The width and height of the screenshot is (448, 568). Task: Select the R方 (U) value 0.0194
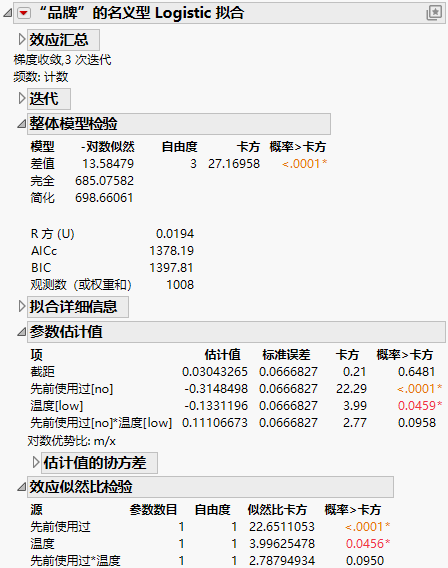pyautogui.click(x=175, y=234)
